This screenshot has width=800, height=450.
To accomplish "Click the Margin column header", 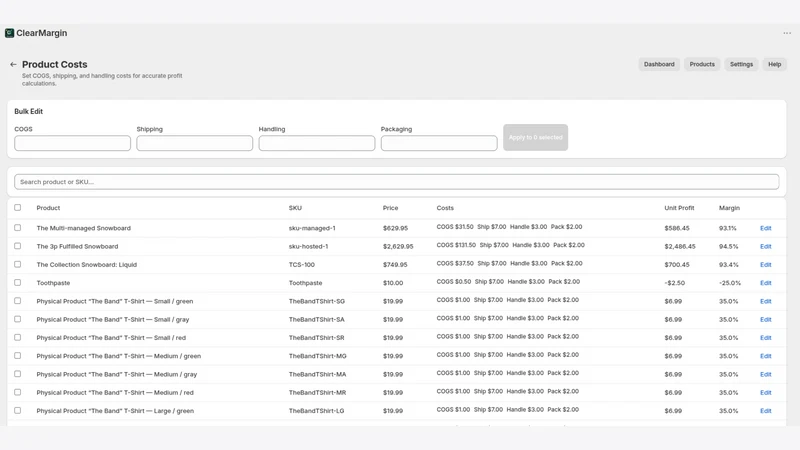I will (729, 208).
